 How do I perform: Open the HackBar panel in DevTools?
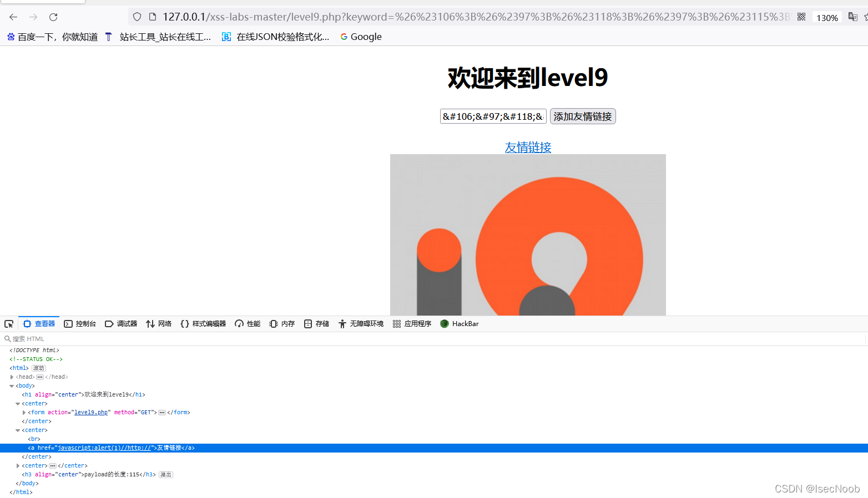point(459,323)
